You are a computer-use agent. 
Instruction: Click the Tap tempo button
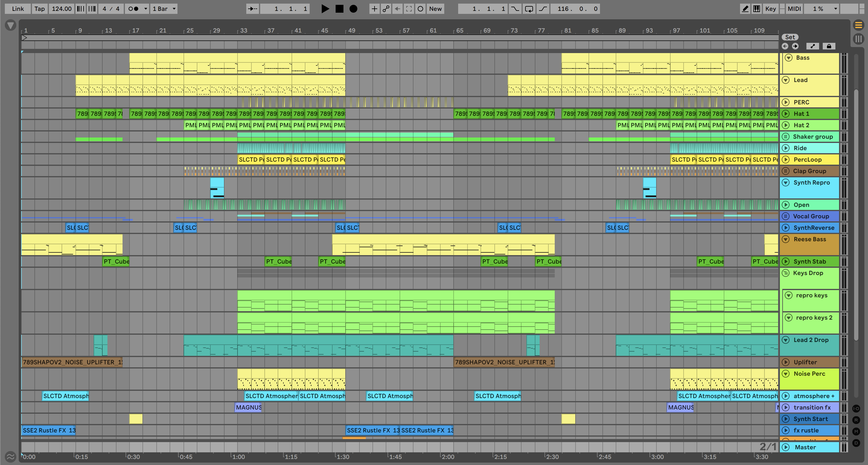coord(40,9)
